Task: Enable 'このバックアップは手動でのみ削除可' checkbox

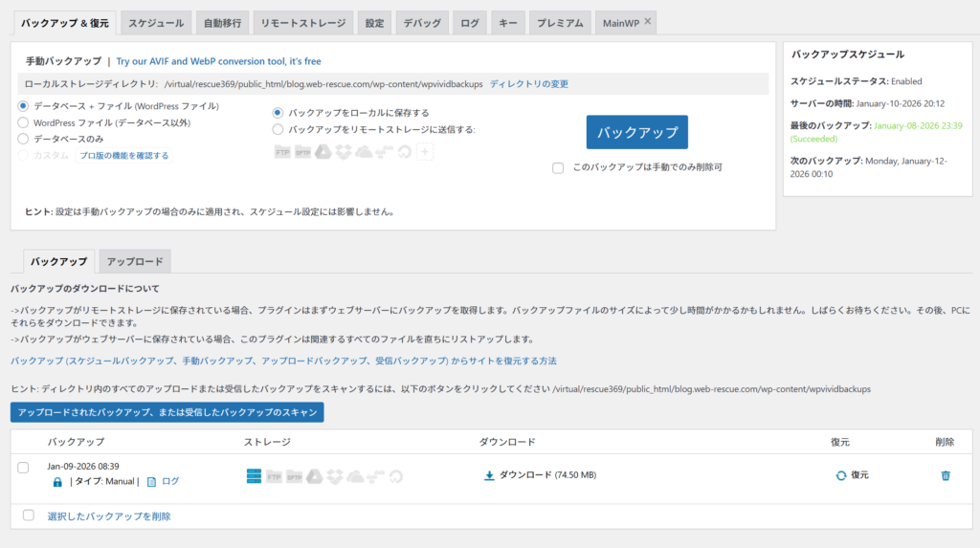Action: click(x=558, y=167)
